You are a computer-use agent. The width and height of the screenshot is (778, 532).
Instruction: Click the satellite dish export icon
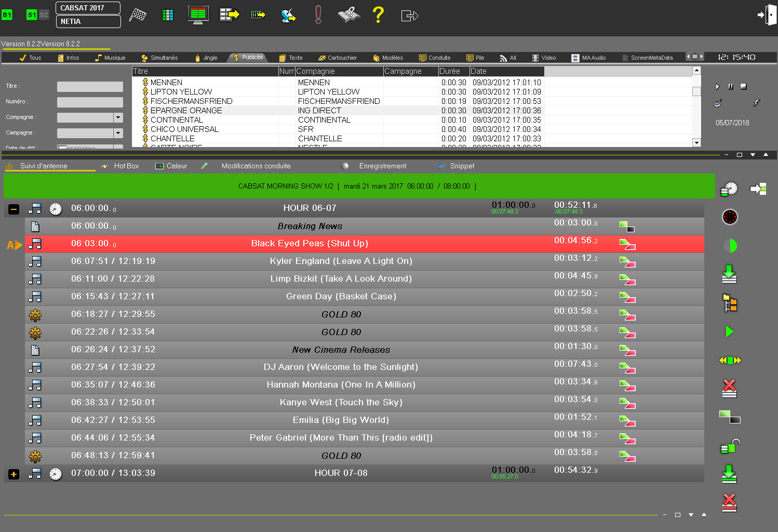point(288,16)
